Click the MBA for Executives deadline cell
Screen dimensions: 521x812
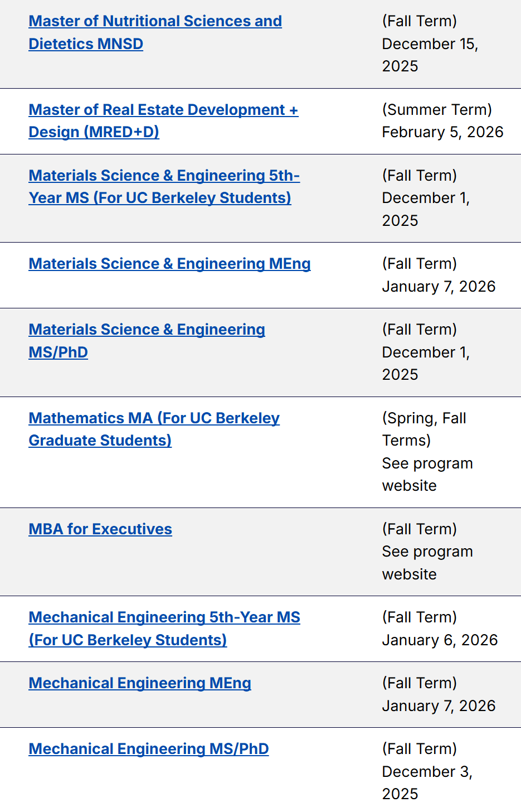click(427, 552)
